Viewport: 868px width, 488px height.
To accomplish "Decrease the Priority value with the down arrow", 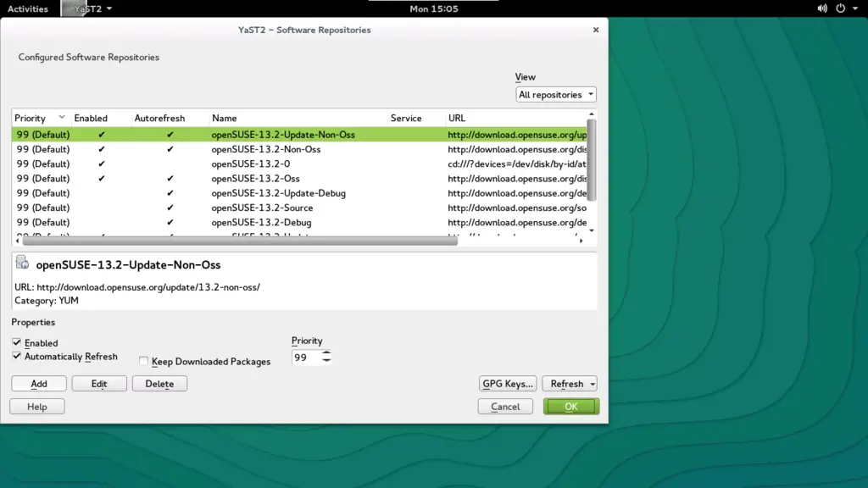I will [x=326, y=361].
